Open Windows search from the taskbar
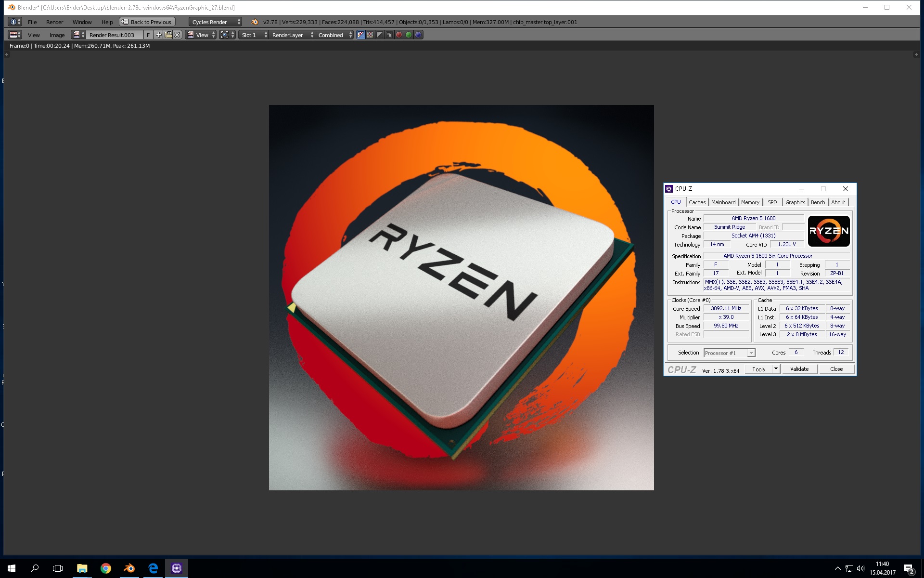Screen dimensions: 924x578 click(35, 568)
